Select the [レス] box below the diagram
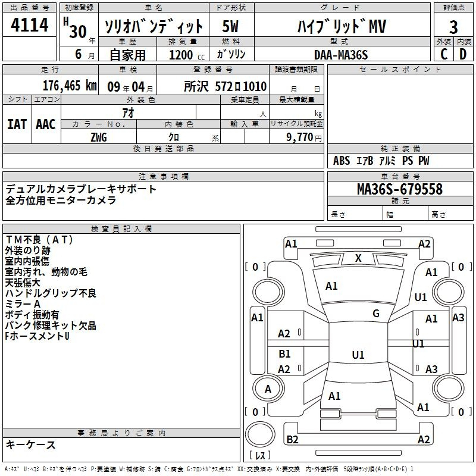 pyautogui.click(x=260, y=456)
